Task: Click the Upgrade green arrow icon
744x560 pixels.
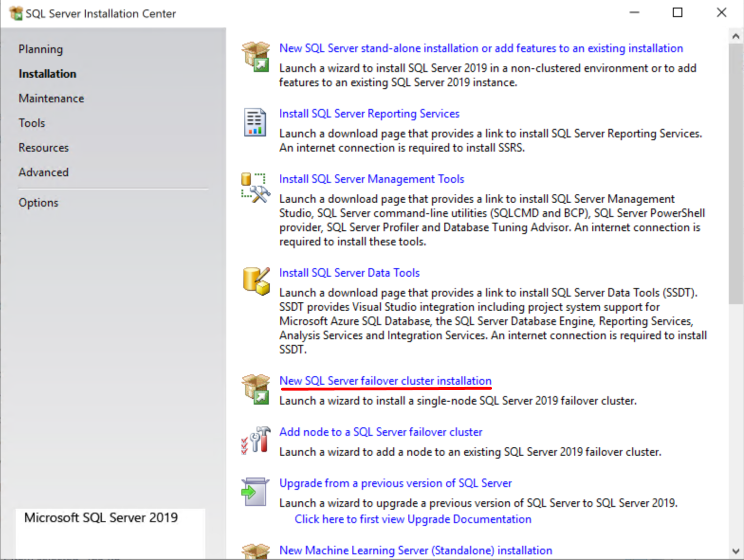Action: 255,492
